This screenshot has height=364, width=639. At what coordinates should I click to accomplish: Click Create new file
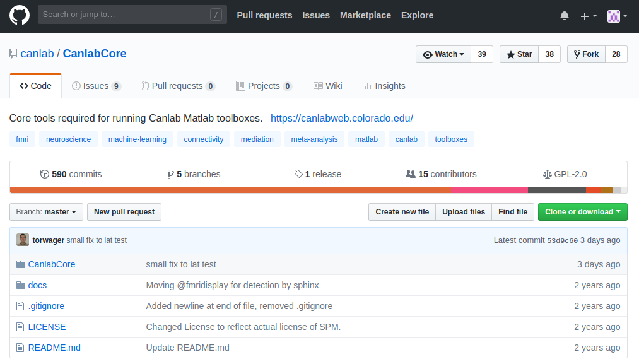point(402,212)
